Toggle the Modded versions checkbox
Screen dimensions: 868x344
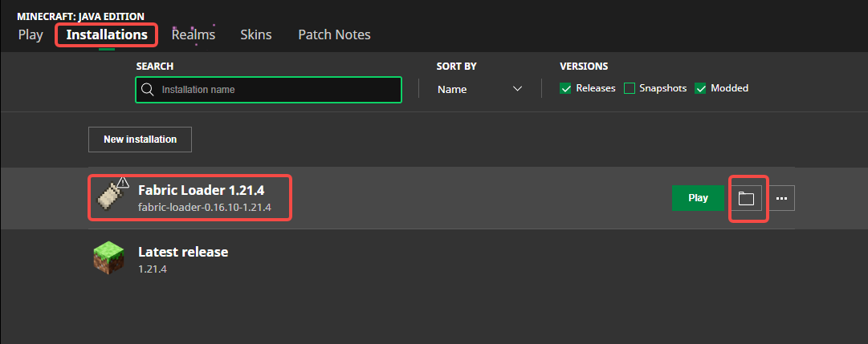point(701,88)
